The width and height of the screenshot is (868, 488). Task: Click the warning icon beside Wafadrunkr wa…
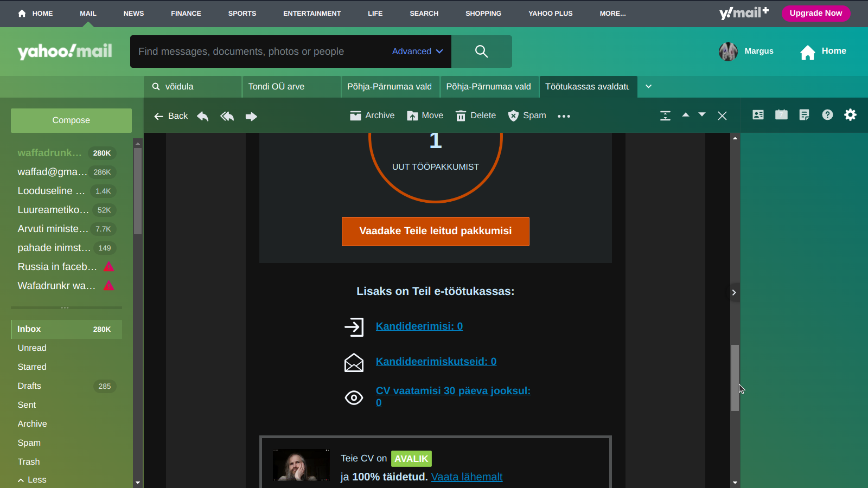click(x=108, y=285)
